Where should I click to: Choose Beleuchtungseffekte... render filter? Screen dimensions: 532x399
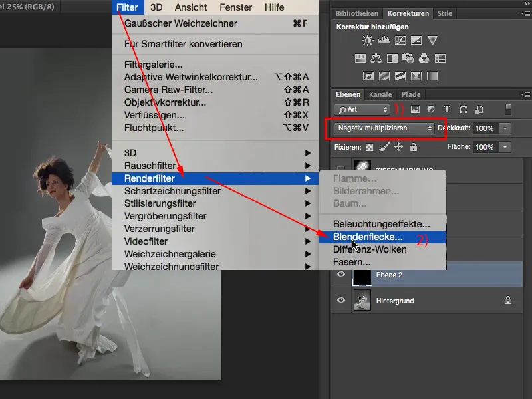pyautogui.click(x=382, y=224)
